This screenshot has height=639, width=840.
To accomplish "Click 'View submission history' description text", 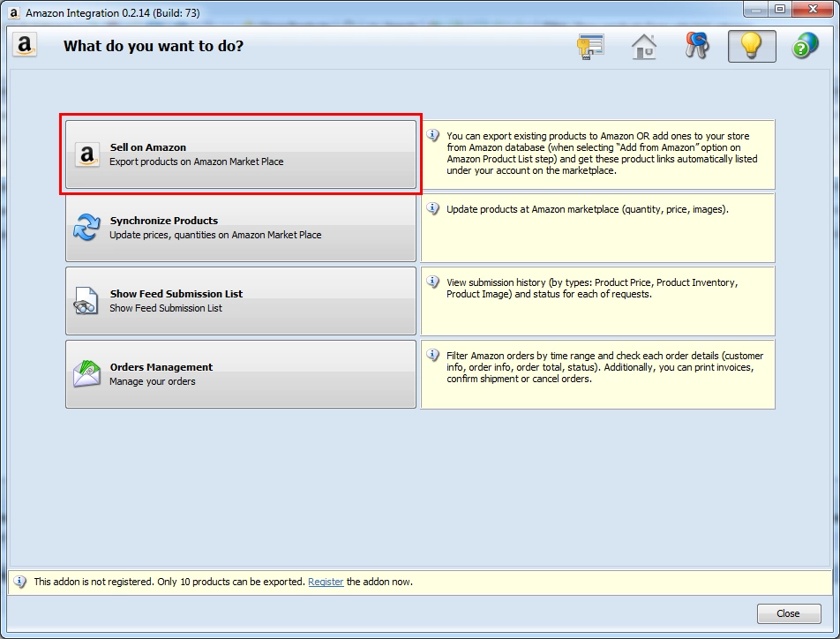I will pyautogui.click(x=592, y=288).
